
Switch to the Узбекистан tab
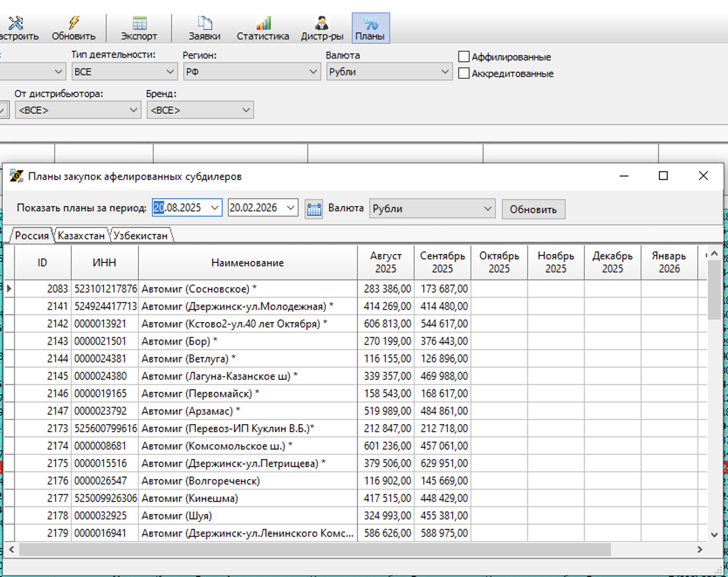[141, 236]
